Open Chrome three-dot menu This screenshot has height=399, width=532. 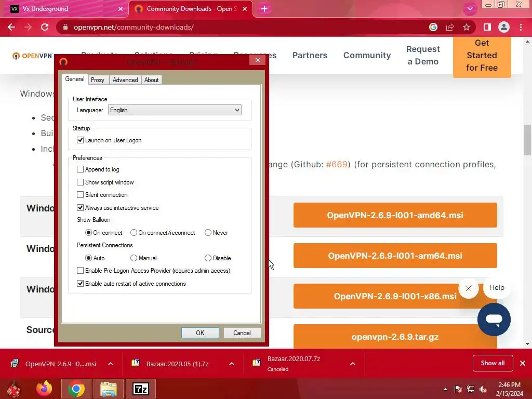tap(521, 27)
